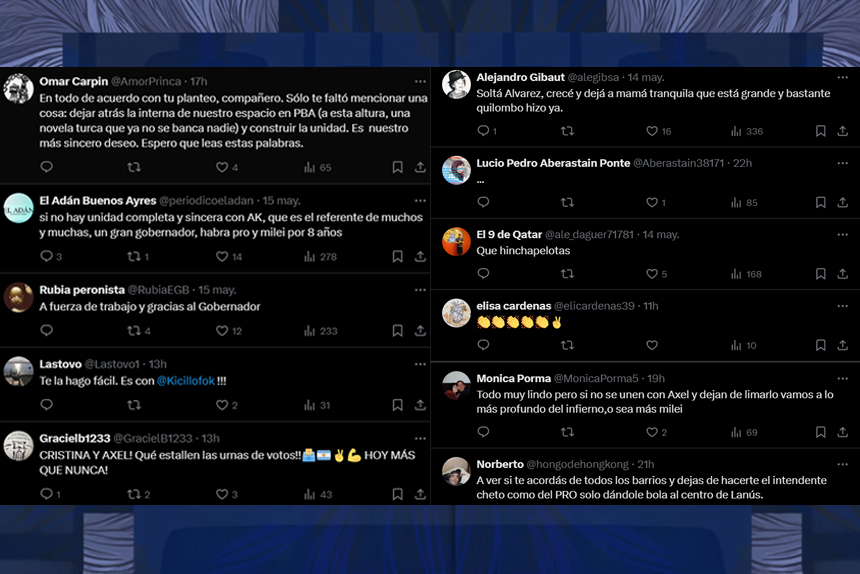Open Alejandro Gibaut's profile avatar
The image size is (860, 574).
click(456, 84)
